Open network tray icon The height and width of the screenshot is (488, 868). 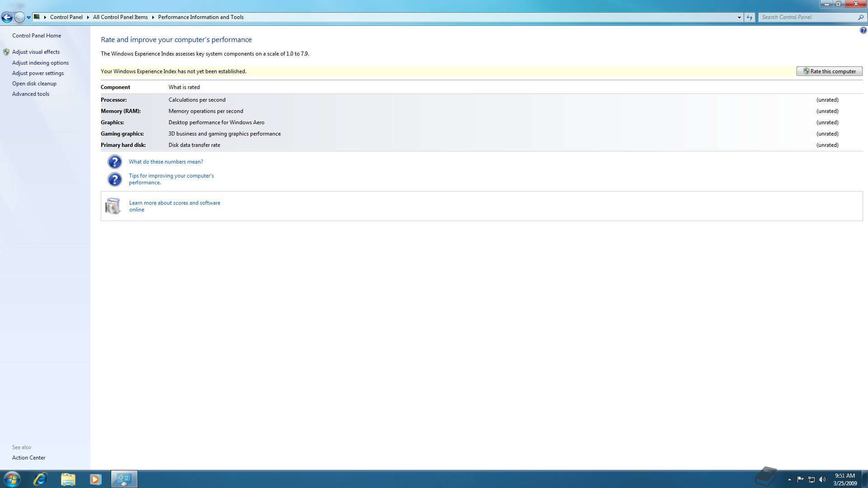(x=811, y=479)
